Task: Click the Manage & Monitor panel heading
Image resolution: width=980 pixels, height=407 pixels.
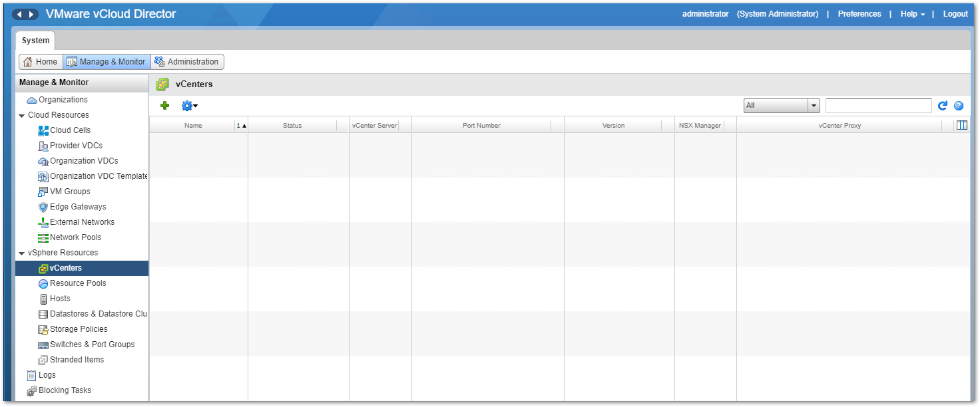Action: [54, 82]
